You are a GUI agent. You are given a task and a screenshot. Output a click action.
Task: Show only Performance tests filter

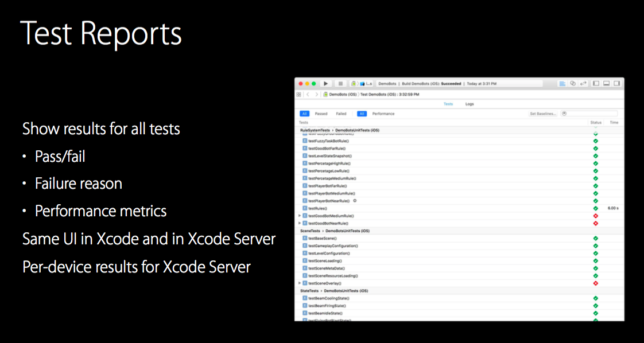383,114
